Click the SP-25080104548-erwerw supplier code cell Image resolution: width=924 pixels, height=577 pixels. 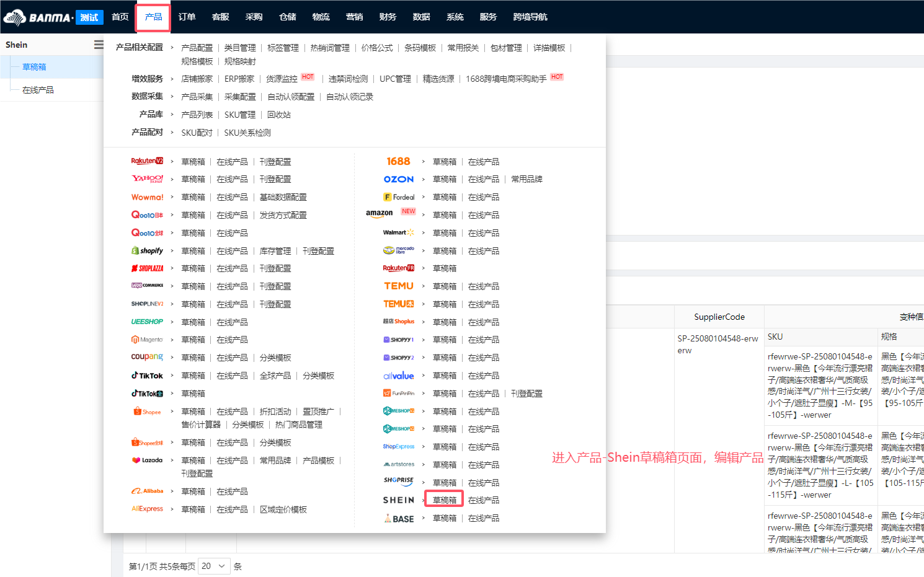[x=717, y=345]
